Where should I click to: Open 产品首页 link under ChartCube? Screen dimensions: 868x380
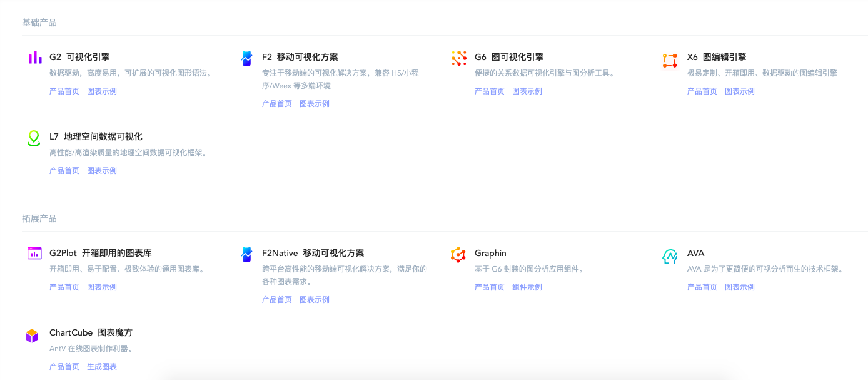(64, 367)
